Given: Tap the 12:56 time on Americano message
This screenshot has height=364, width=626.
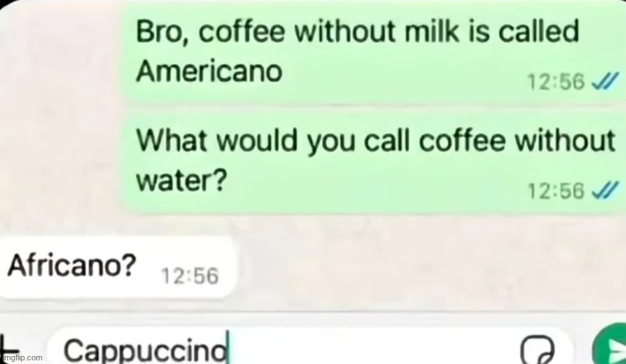Looking at the screenshot, I should 556,82.
